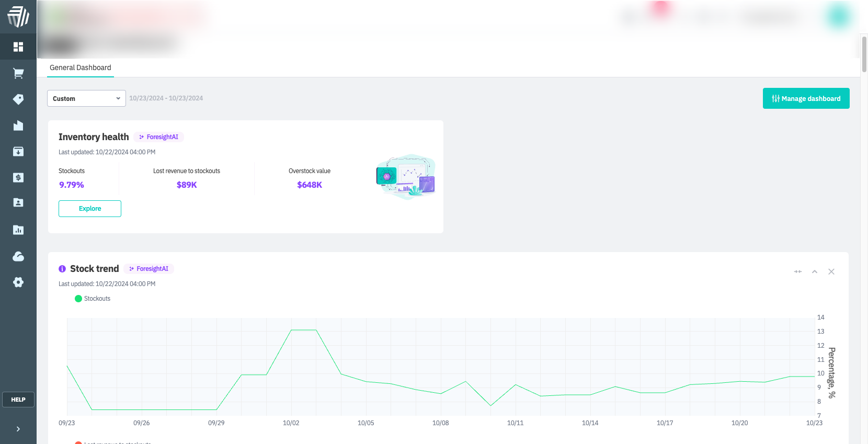Click the price tag icon in sidebar
This screenshot has height=444, width=868.
click(18, 99)
